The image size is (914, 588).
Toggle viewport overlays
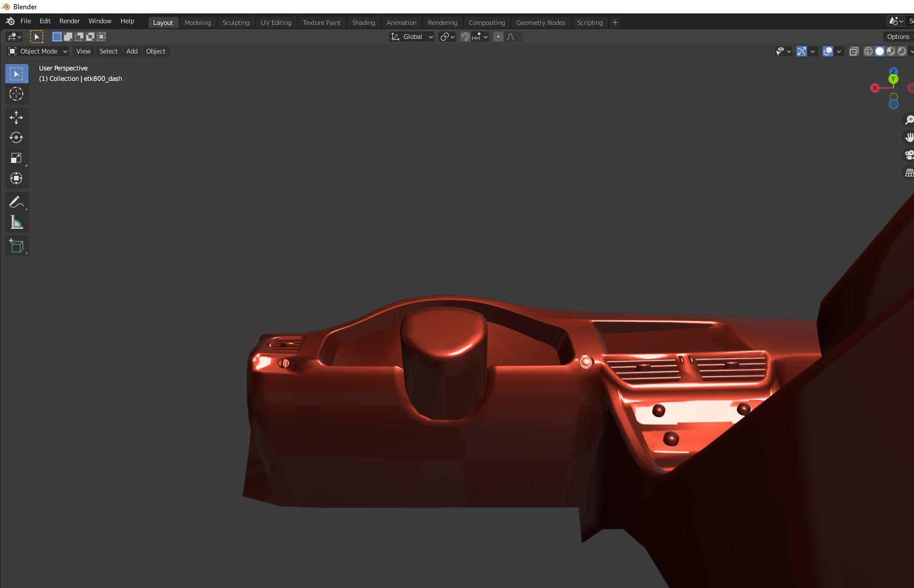point(828,51)
